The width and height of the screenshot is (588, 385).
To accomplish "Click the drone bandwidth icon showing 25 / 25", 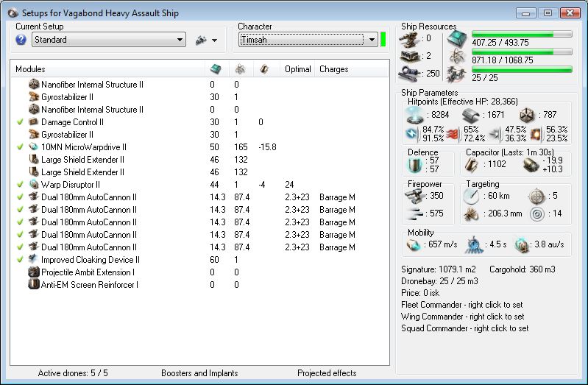I will point(457,74).
